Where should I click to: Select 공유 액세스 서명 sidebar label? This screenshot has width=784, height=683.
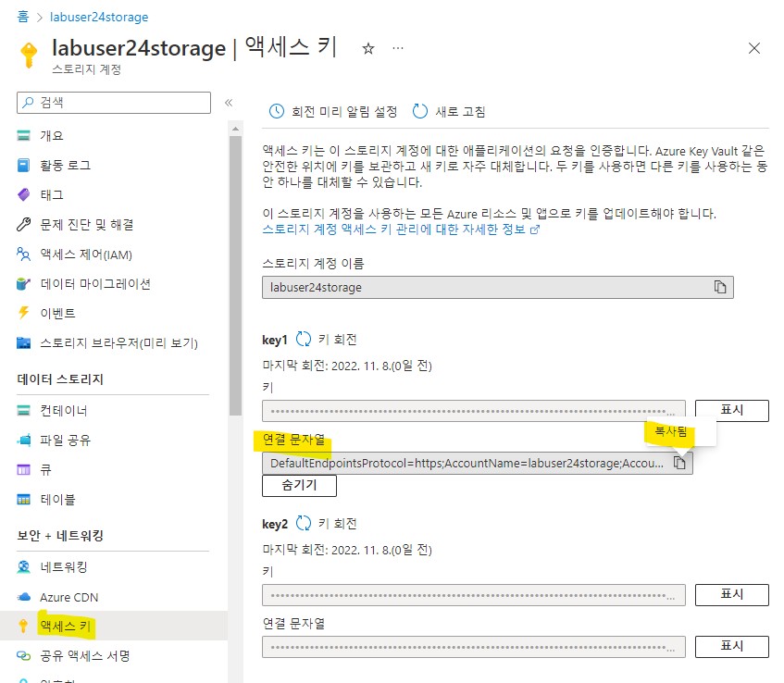pos(85,655)
